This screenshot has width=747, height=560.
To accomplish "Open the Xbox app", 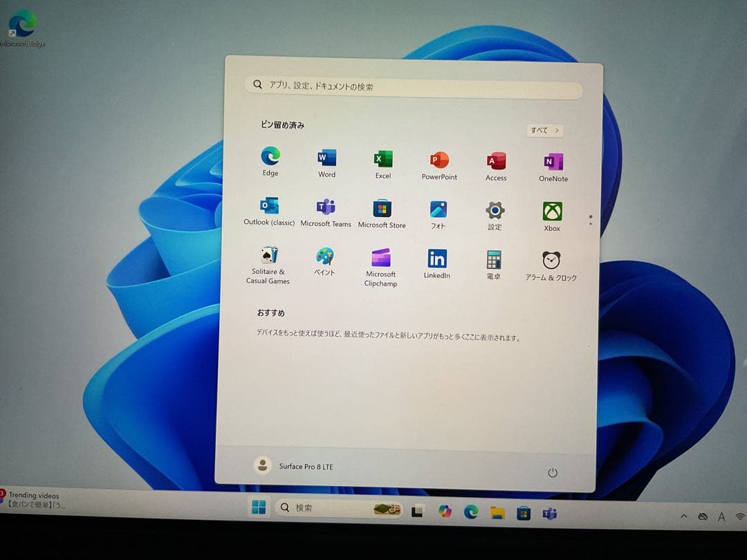I will (x=551, y=208).
